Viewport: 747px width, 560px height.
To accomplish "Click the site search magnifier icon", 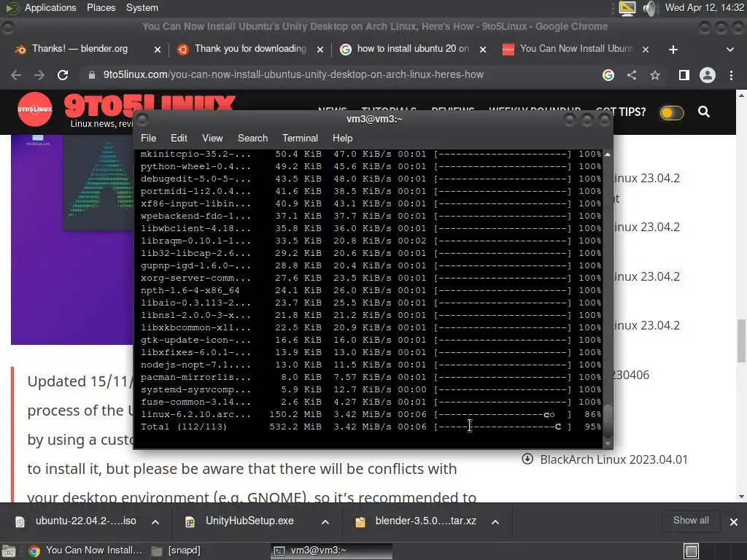I will (704, 112).
